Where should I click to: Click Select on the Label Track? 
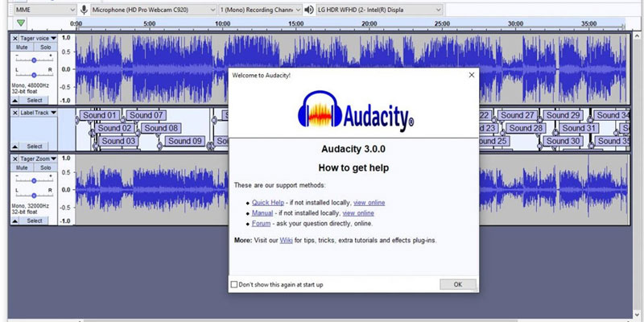pos(34,147)
